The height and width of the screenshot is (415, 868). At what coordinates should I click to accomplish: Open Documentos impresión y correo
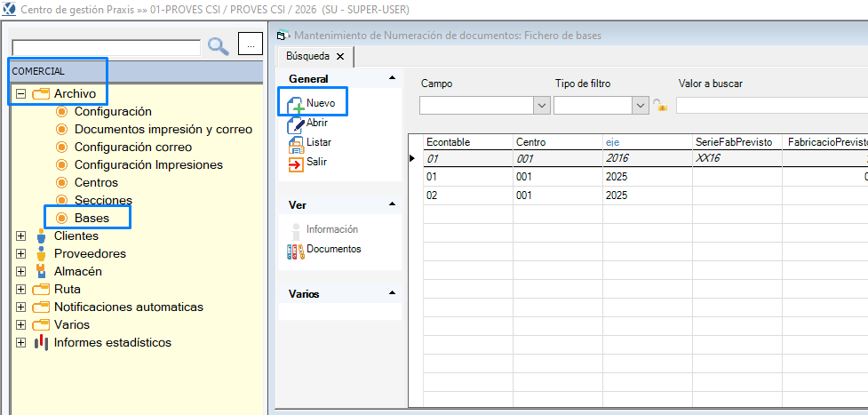163,129
